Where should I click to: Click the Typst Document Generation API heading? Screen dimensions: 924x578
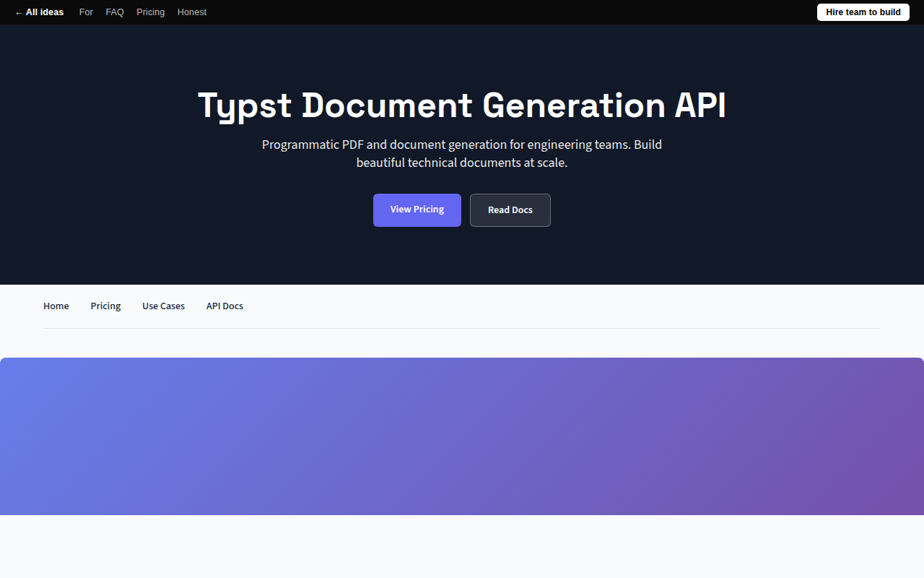point(462,105)
